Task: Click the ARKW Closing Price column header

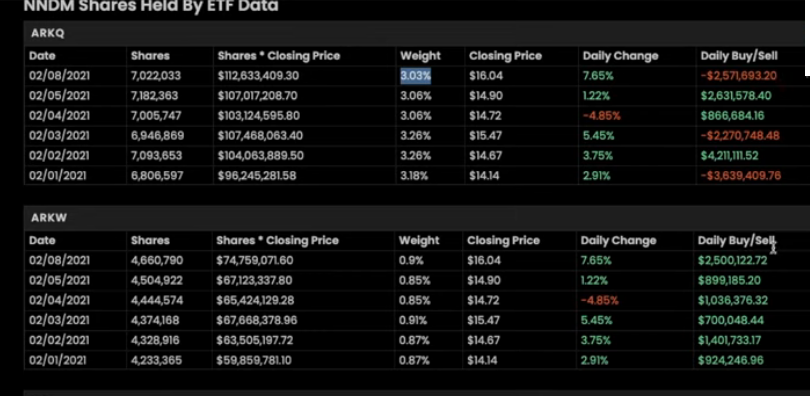Action: (x=503, y=240)
